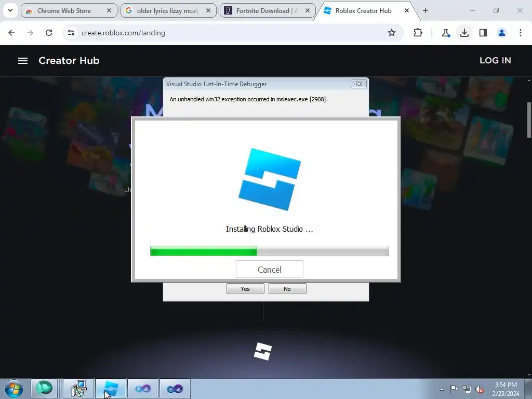The image size is (532, 399).
Task: Restore down the Chrome window
Action: [x=496, y=11]
